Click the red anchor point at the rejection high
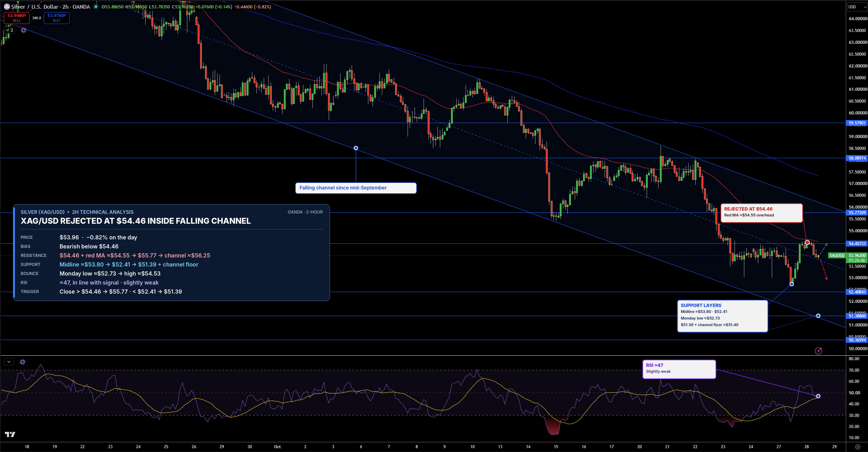The width and height of the screenshot is (868, 452). tap(807, 242)
